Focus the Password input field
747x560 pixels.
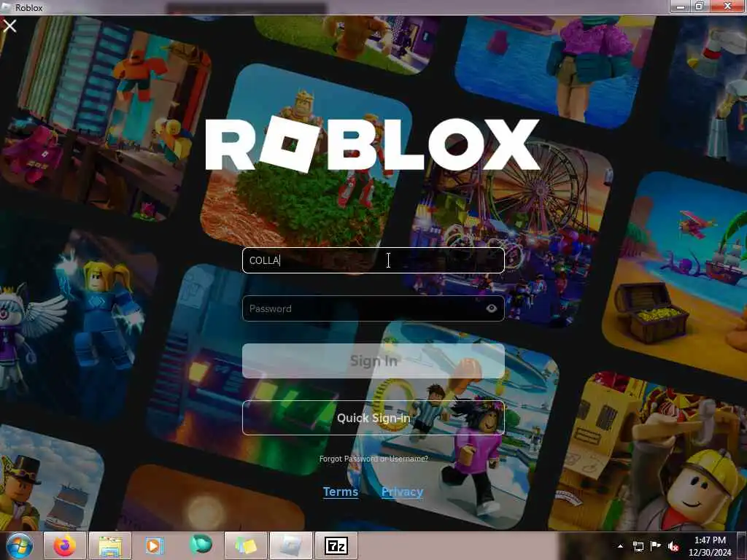tap(373, 308)
